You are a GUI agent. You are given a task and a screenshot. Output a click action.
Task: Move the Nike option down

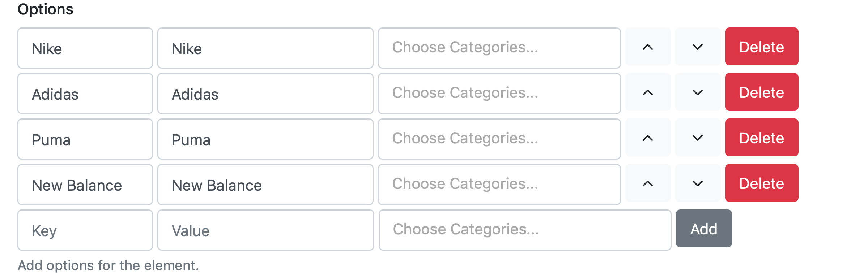coord(698,47)
